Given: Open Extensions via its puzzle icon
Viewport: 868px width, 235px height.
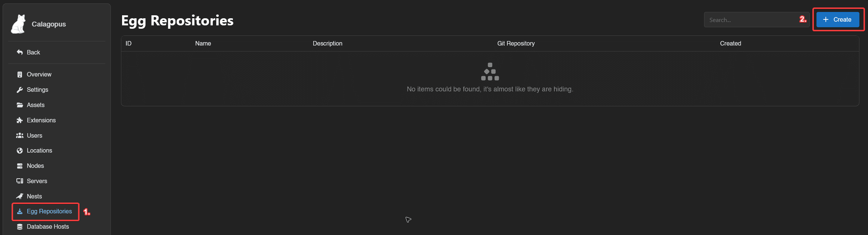Looking at the screenshot, I should click(x=20, y=120).
